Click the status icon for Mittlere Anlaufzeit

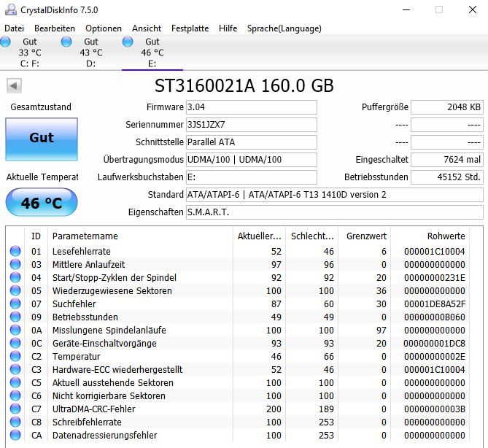tap(15, 264)
